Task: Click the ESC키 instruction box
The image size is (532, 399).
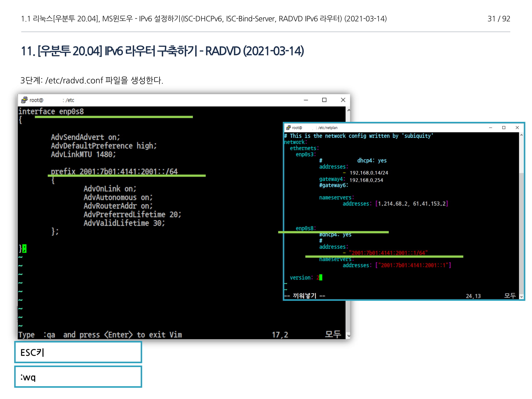Action: click(78, 352)
